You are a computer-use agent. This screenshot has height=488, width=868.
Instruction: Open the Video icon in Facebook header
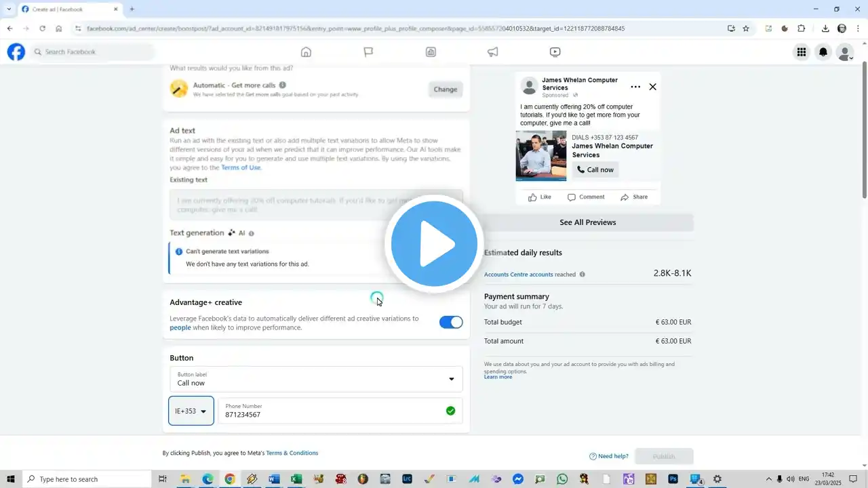click(x=555, y=52)
